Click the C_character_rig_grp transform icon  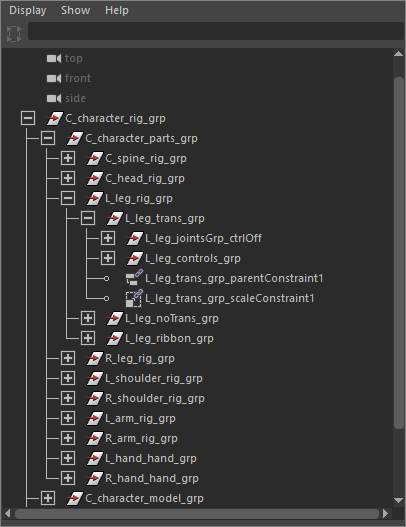(54, 118)
